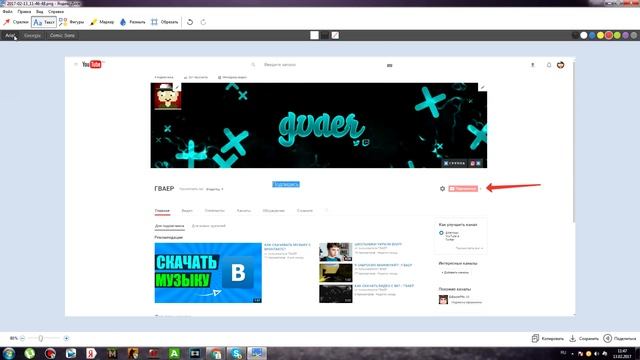Viewport: 640px width, 360px height.
Task: Click the selected blue text box
Action: 286,184
